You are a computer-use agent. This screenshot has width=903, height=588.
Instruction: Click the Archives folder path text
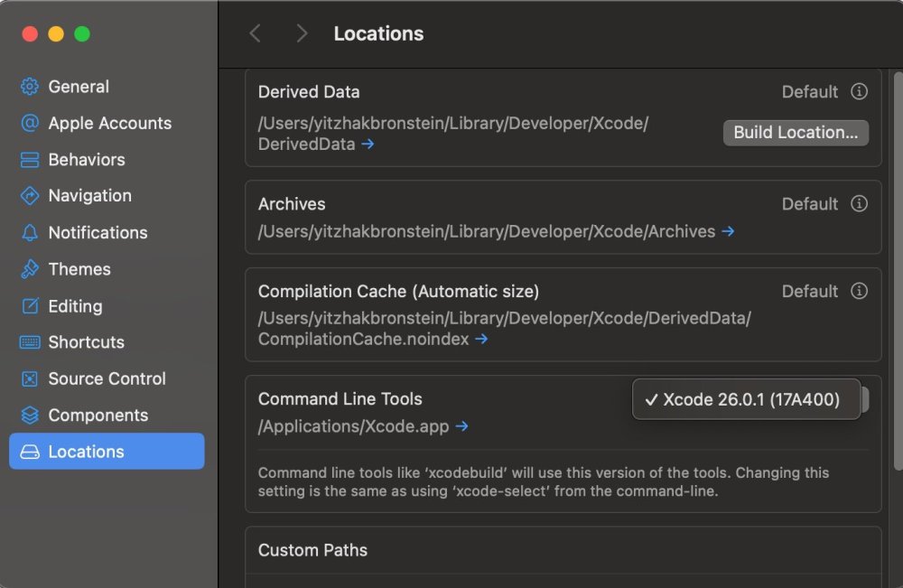[x=487, y=231]
